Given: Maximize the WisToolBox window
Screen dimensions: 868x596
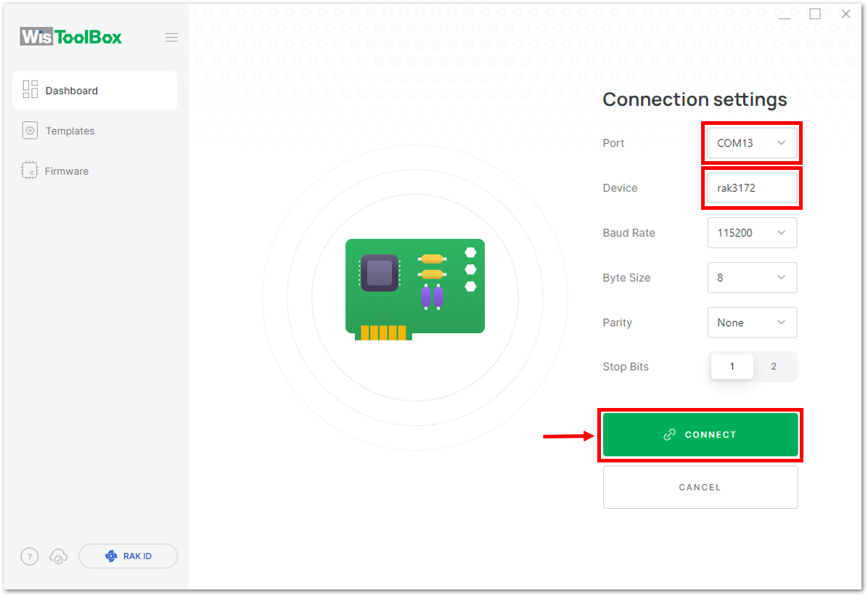Looking at the screenshot, I should (x=815, y=14).
